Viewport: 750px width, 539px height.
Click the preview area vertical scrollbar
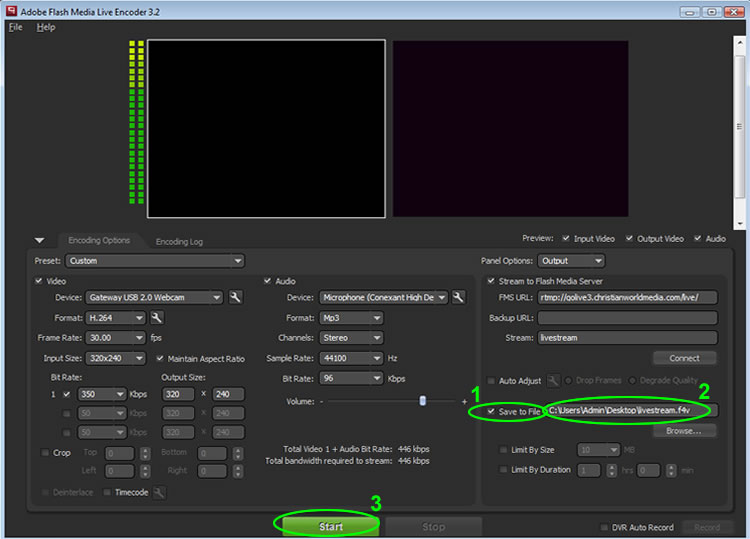click(739, 132)
